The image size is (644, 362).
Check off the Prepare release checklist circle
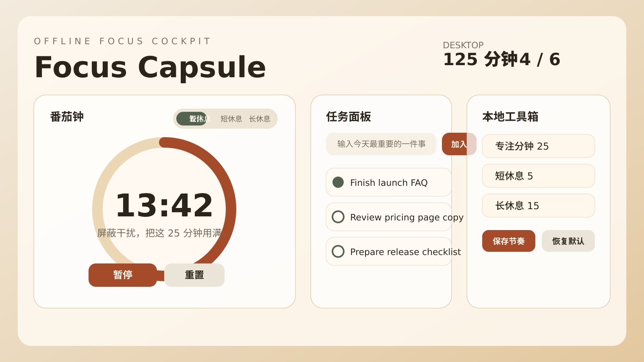click(x=338, y=251)
